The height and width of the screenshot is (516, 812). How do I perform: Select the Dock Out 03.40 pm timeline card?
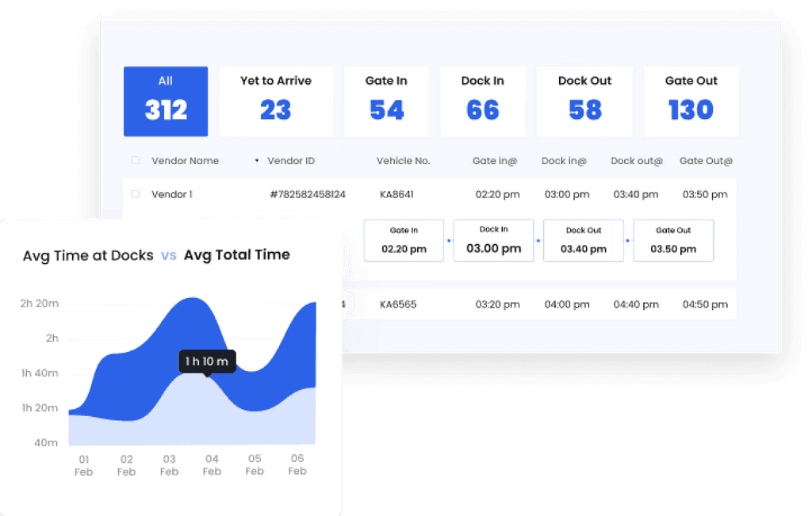pyautogui.click(x=584, y=241)
